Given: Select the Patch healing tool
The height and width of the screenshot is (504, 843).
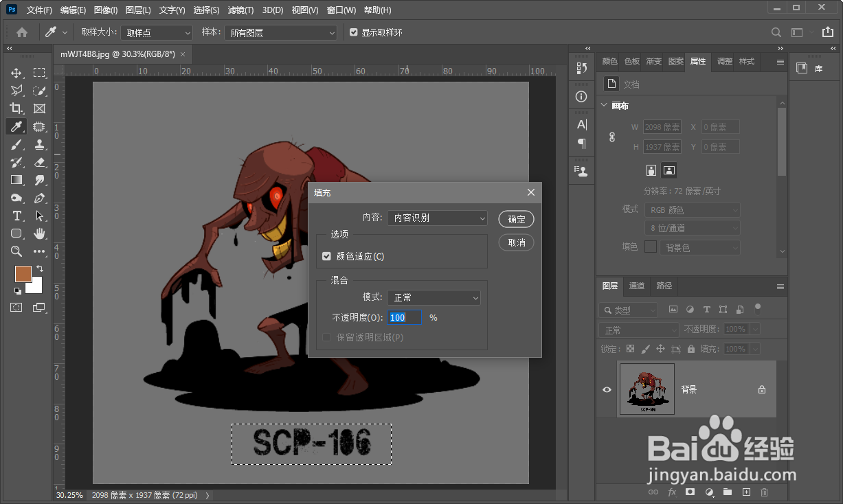Looking at the screenshot, I should [x=40, y=126].
